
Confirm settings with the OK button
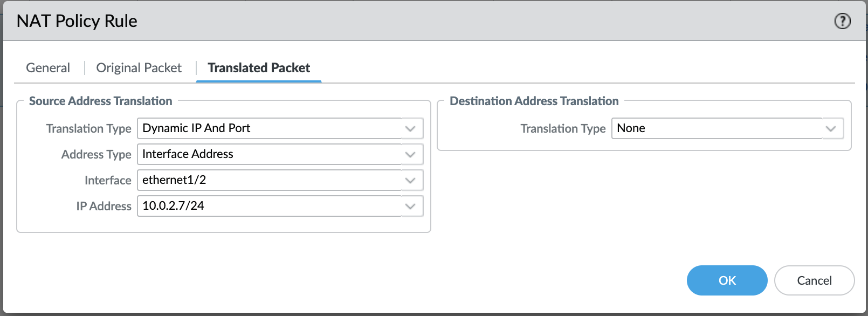pyautogui.click(x=727, y=280)
